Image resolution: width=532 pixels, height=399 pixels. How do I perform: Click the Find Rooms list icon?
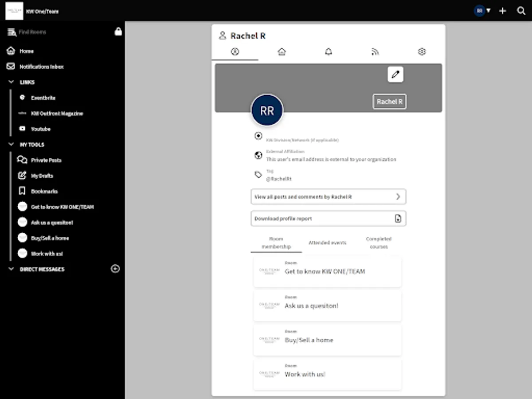click(12, 32)
